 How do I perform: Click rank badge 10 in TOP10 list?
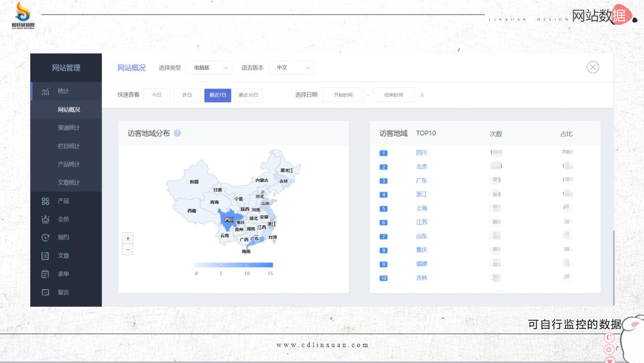click(383, 278)
